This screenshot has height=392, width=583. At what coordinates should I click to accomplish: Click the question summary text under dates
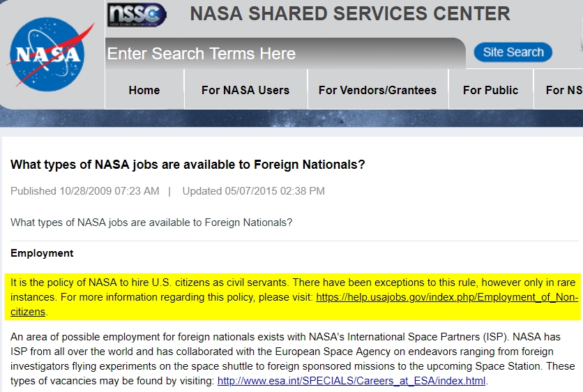pyautogui.click(x=151, y=223)
